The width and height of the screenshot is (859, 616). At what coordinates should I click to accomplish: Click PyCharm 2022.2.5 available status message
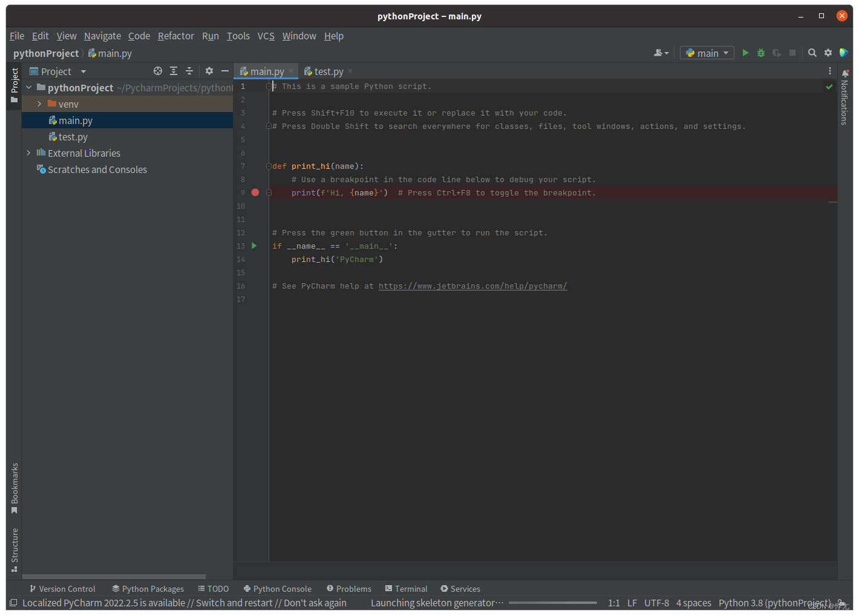pos(185,603)
